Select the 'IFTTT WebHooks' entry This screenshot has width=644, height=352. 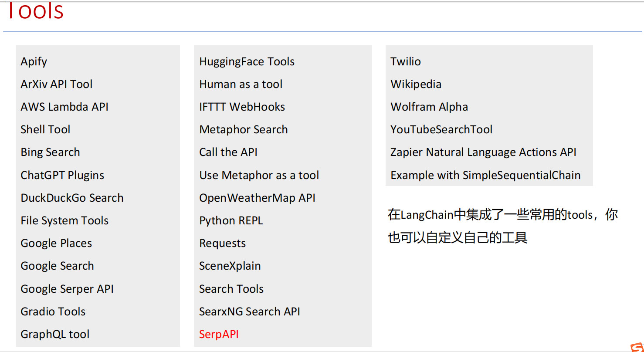(242, 107)
